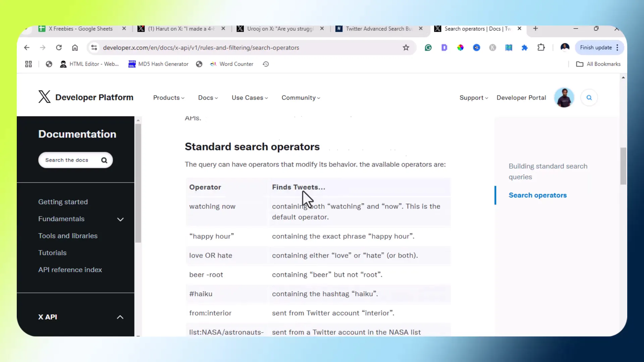Open the purple D extension icon

[444, 48]
